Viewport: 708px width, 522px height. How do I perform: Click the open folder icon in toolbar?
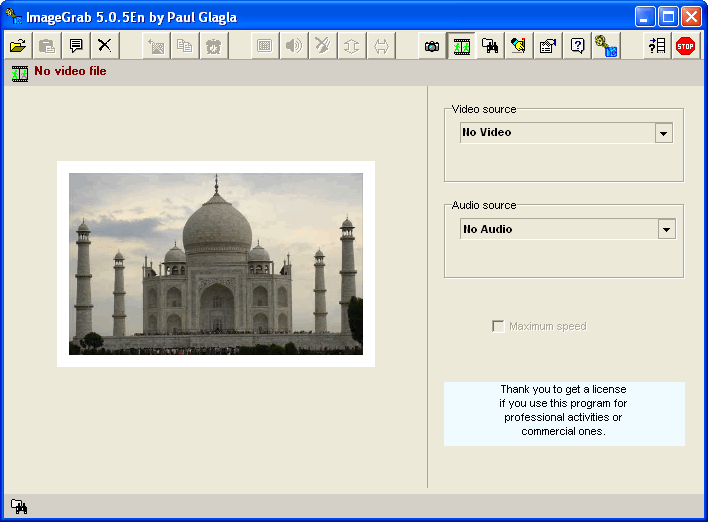coord(17,46)
